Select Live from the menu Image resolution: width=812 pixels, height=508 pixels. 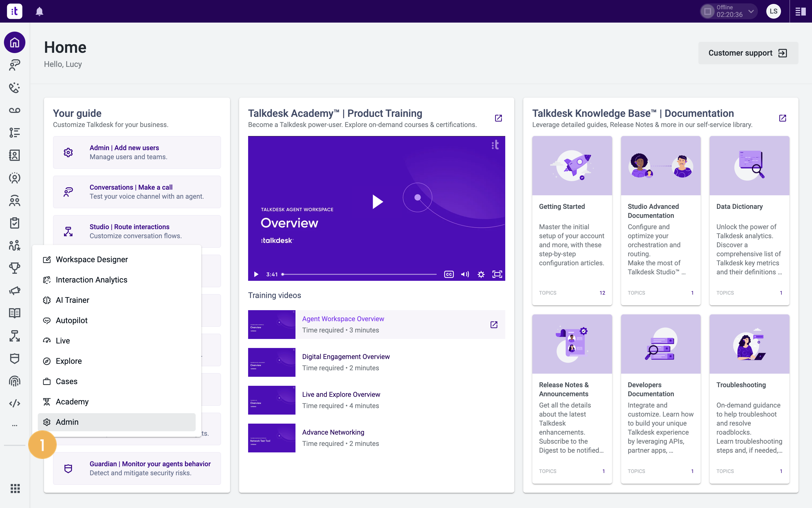click(116, 341)
